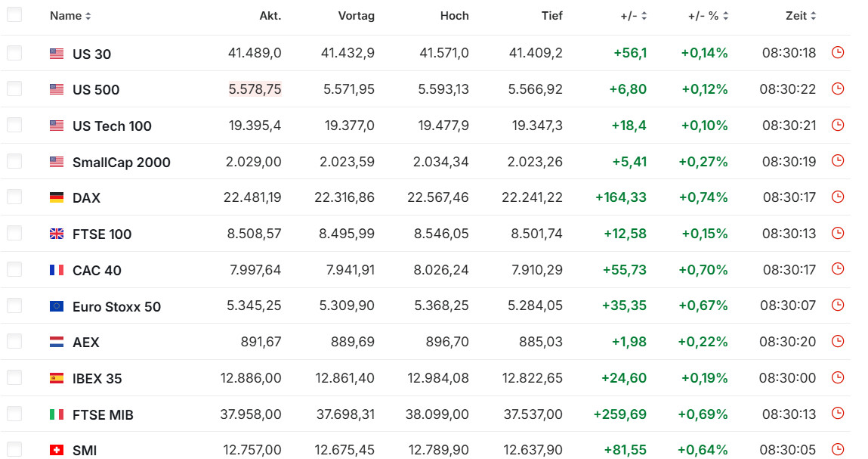The width and height of the screenshot is (868, 459).
Task: Click the EU flag icon beside Euro Stoxx 50
Action: point(57,306)
